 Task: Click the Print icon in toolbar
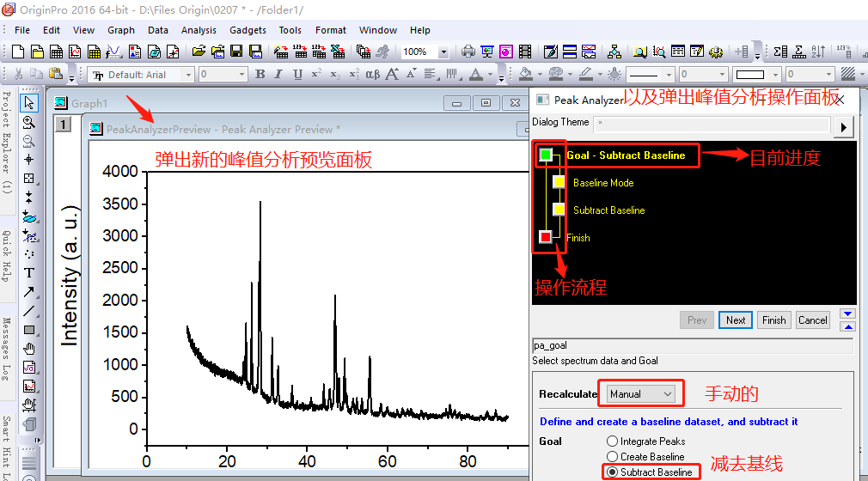pos(468,52)
